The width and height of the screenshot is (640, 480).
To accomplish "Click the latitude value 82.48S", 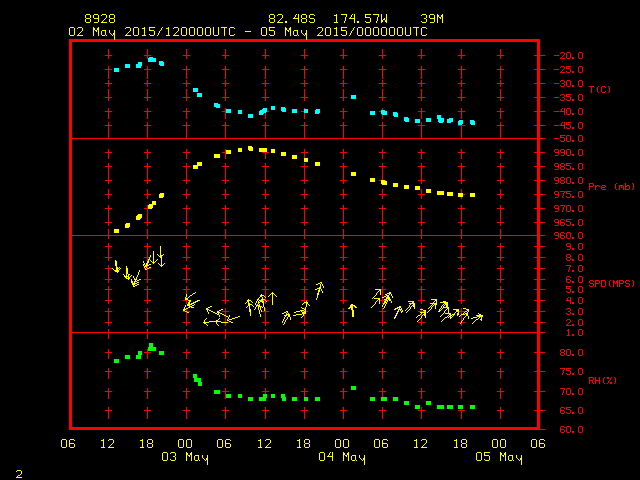I will [288, 19].
